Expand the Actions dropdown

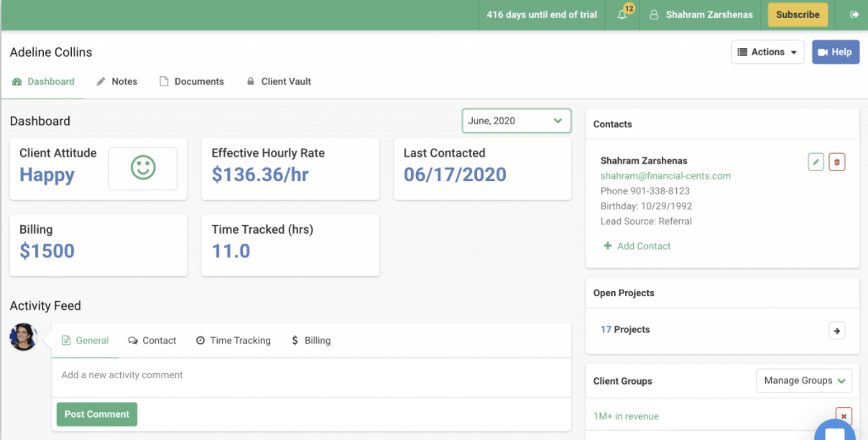point(767,52)
